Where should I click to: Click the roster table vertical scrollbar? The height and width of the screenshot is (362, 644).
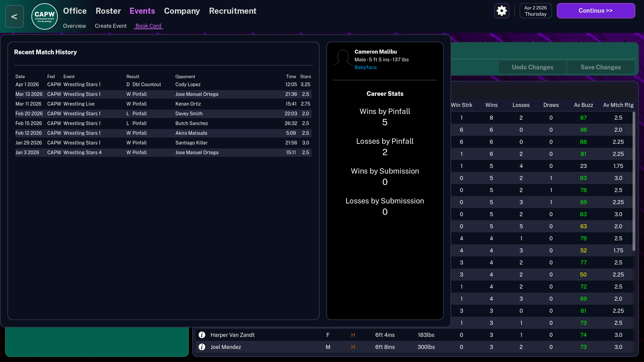(634, 181)
